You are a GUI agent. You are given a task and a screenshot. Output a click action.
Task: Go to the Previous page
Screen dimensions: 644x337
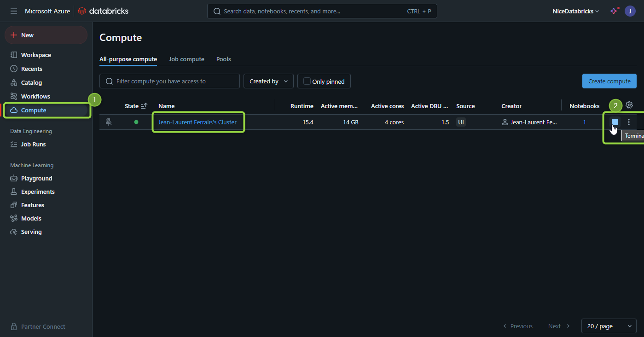[x=518, y=326]
